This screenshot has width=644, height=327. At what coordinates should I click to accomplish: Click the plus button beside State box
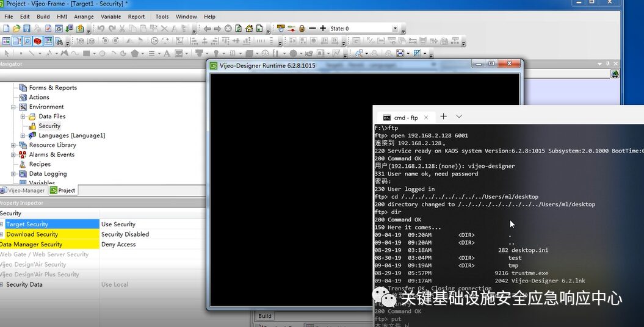(323, 28)
